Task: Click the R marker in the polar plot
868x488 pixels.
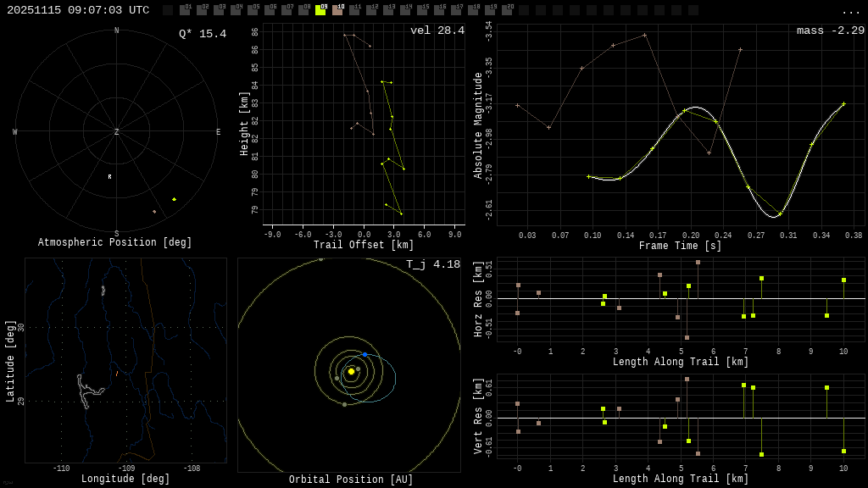Action: (109, 176)
